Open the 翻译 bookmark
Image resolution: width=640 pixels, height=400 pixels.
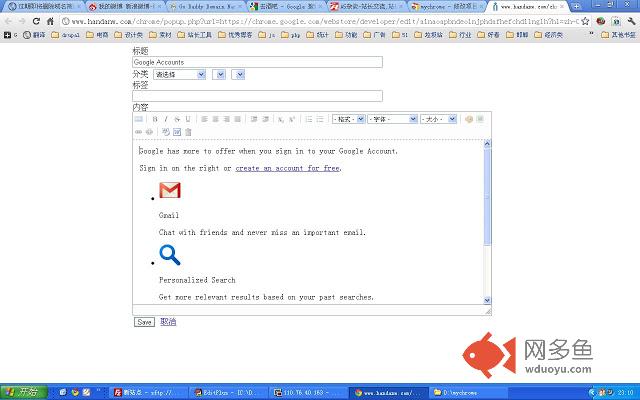click(x=35, y=35)
